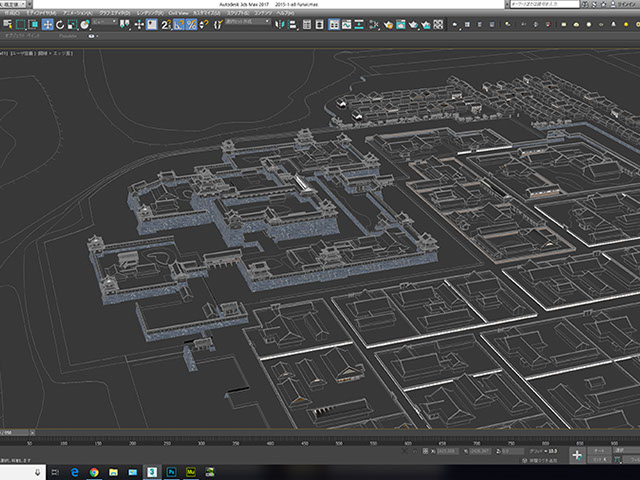This screenshot has height=480, width=640.
Task: Click the keyword search input field
Action: pos(545,5)
